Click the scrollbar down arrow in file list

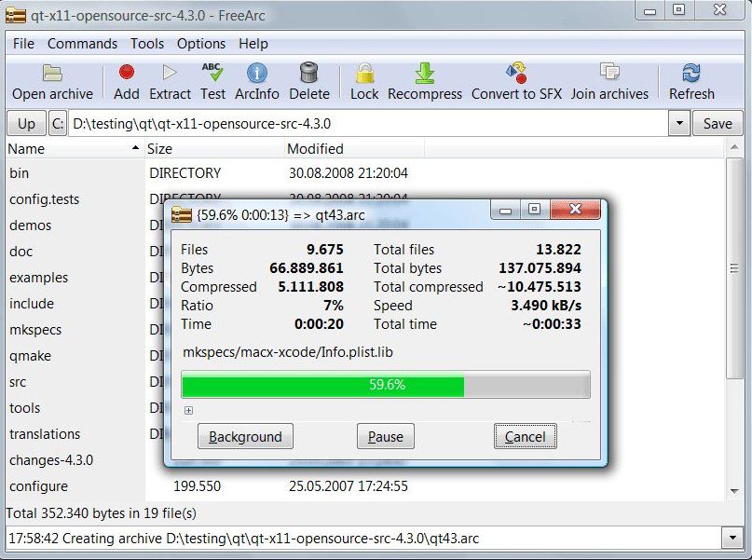point(733,491)
